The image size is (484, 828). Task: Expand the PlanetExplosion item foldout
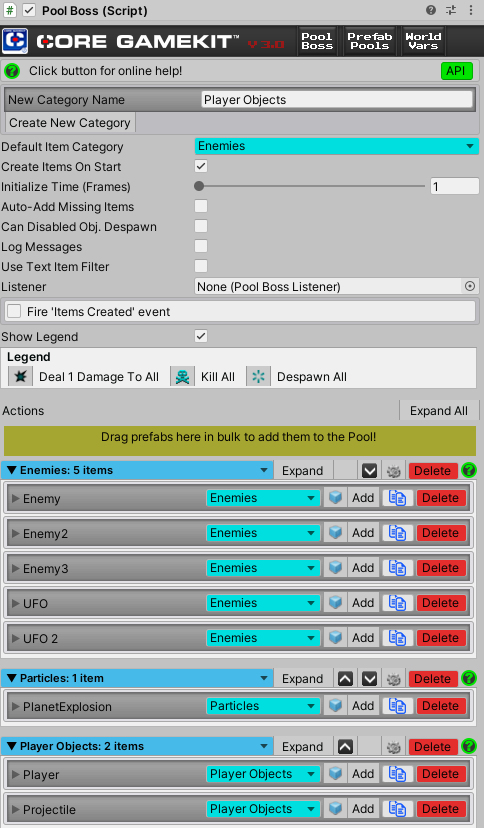[16, 707]
